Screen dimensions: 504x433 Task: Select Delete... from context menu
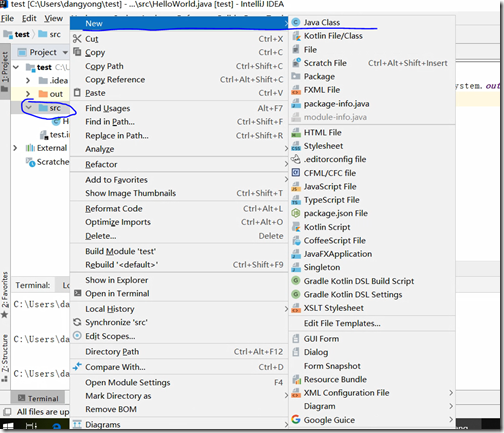180,236
